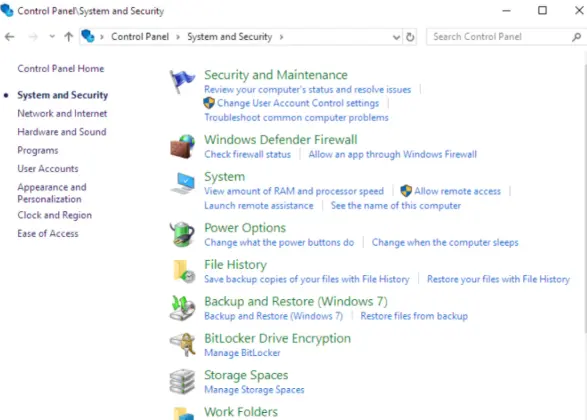Open the BitLocker Drive Encryption key icon
This screenshot has height=420, width=587.
pyautogui.click(x=183, y=344)
